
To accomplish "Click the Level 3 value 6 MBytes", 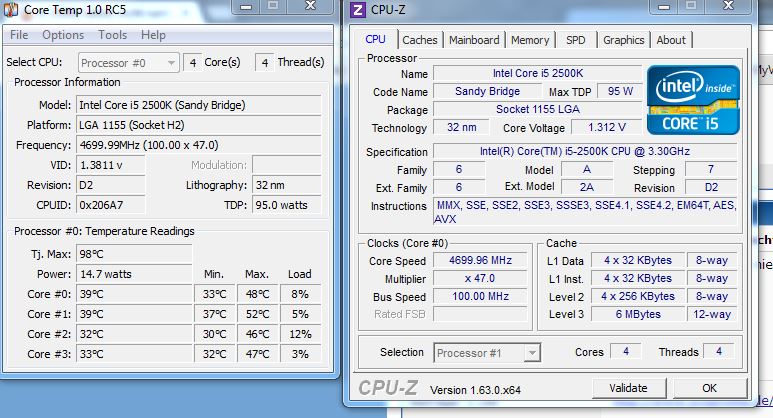I will tap(638, 314).
